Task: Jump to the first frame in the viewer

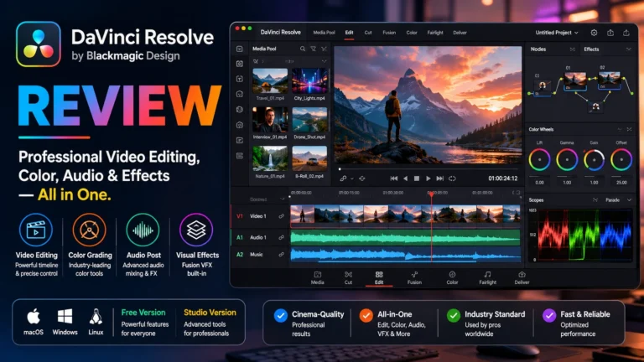Action: pos(393,178)
